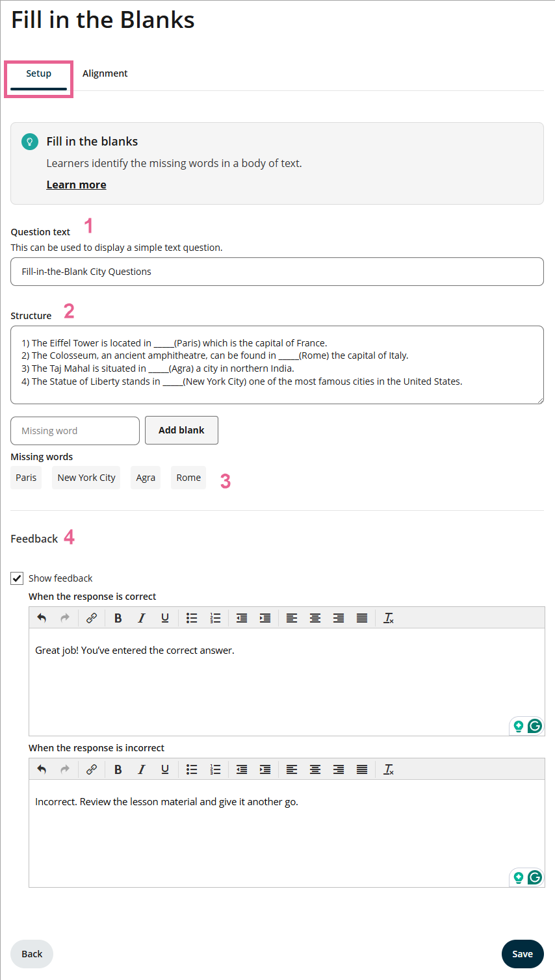
Task: Save the fill in the blanks question
Action: coord(522,954)
